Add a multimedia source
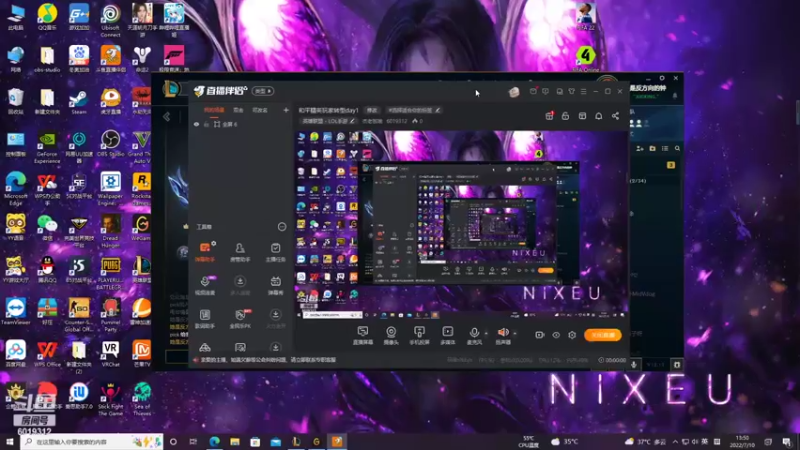Screen dimensions: 800x450 coord(447,336)
